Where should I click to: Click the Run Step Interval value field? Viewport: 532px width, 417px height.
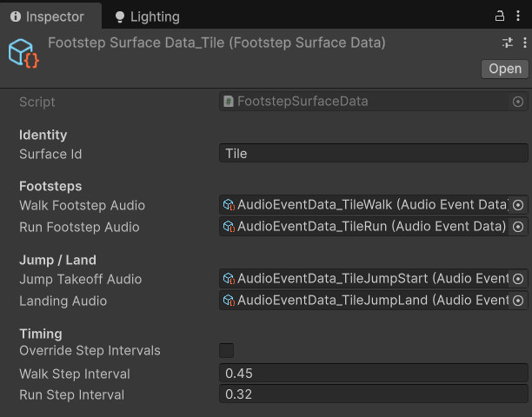click(x=374, y=394)
